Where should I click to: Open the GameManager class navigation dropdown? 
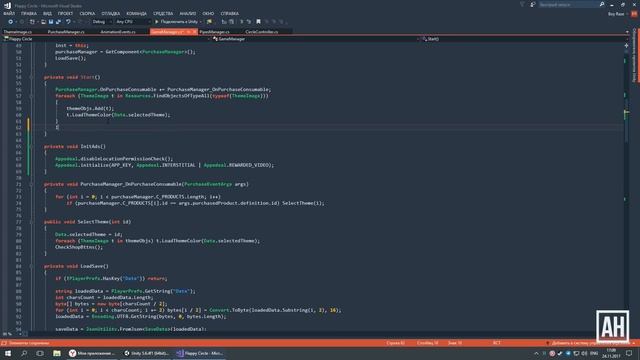[316, 39]
